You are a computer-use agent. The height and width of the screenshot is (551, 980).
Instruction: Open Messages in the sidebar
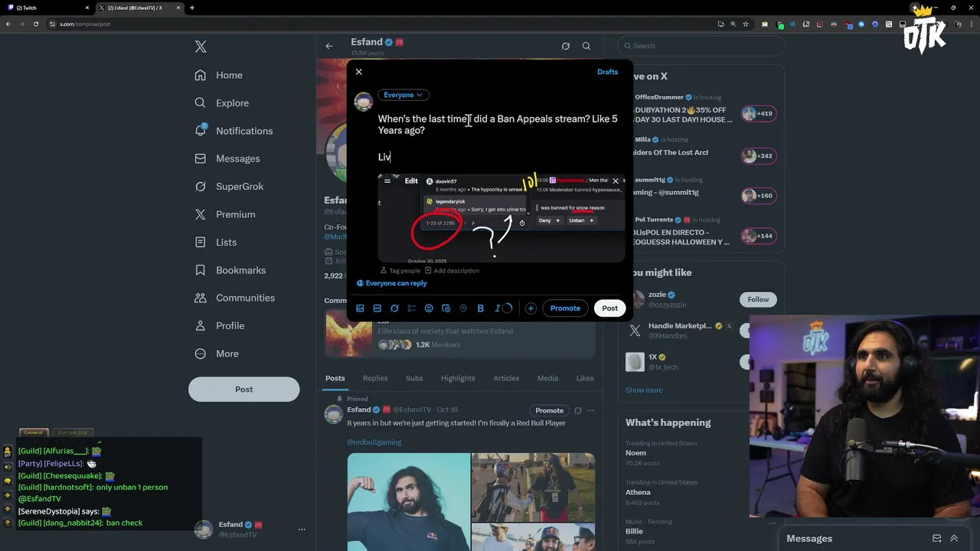pos(227,158)
